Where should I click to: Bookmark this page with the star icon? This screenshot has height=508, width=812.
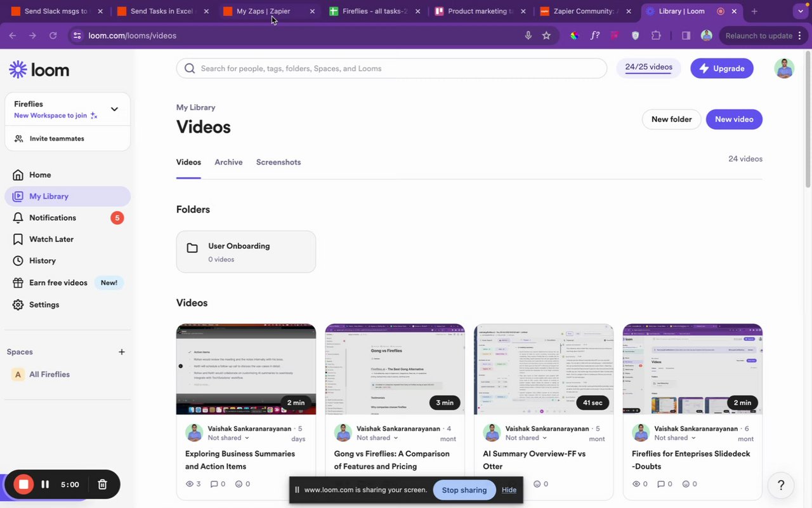click(546, 36)
